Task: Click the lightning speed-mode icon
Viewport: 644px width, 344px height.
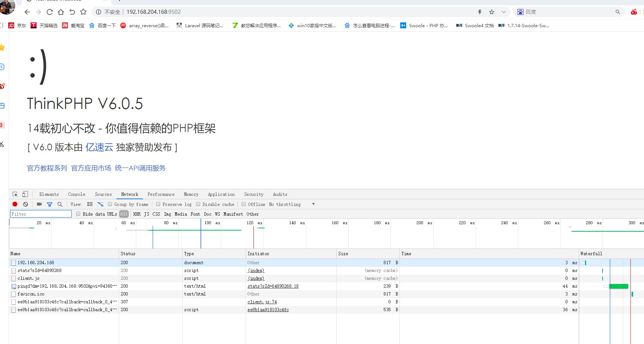Action: [480, 12]
